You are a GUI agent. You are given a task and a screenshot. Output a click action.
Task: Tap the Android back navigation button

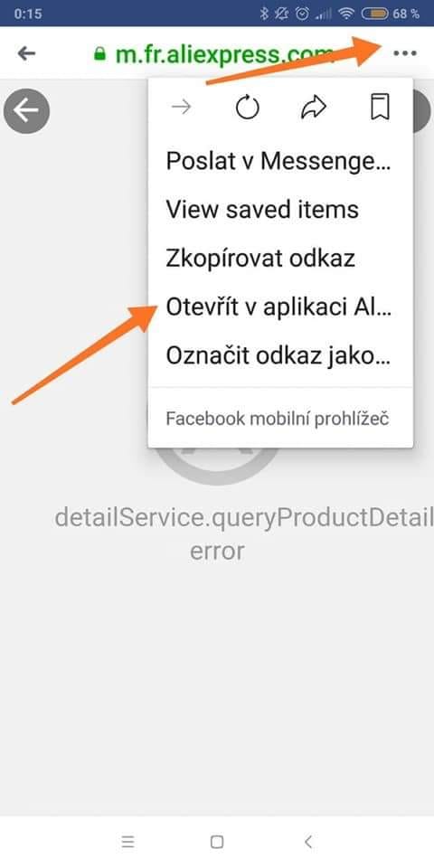[308, 842]
